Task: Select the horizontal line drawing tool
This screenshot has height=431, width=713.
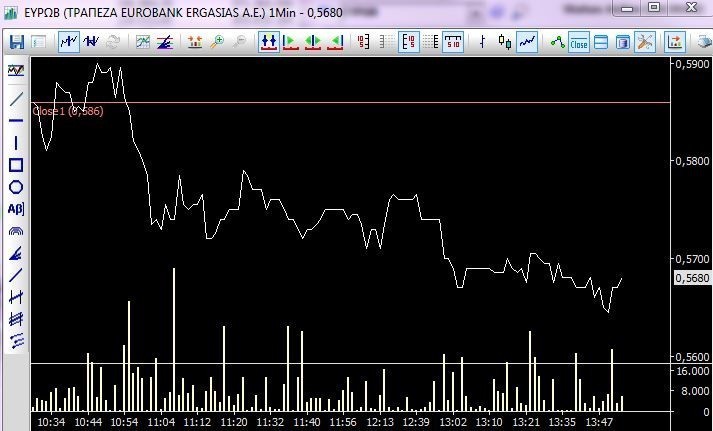Action: point(16,121)
